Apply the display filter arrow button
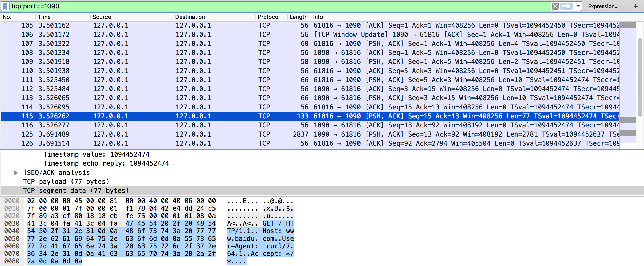The width and height of the screenshot is (644, 266). [x=566, y=6]
